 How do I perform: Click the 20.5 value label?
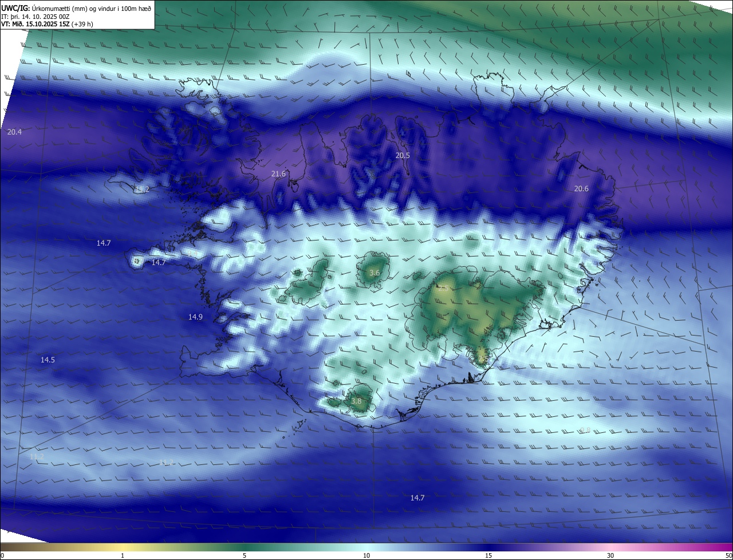tap(403, 156)
